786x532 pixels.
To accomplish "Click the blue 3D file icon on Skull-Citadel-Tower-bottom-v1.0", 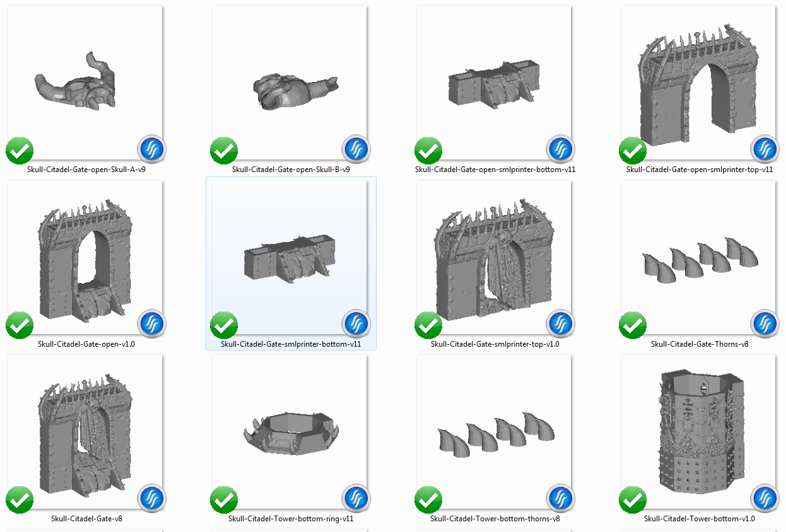I will point(765,499).
